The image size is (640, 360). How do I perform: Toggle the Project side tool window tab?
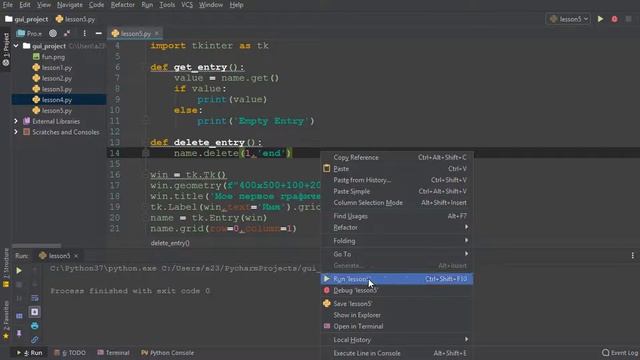(6, 49)
